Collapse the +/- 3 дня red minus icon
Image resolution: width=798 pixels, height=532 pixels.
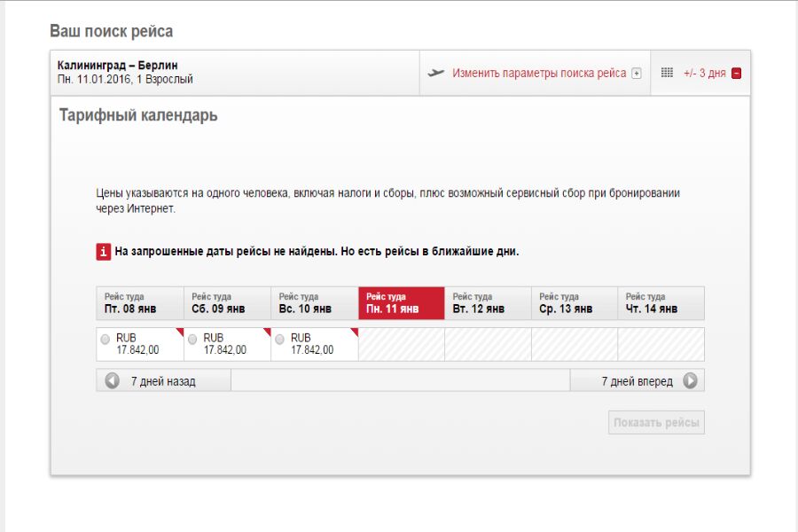[x=736, y=74]
